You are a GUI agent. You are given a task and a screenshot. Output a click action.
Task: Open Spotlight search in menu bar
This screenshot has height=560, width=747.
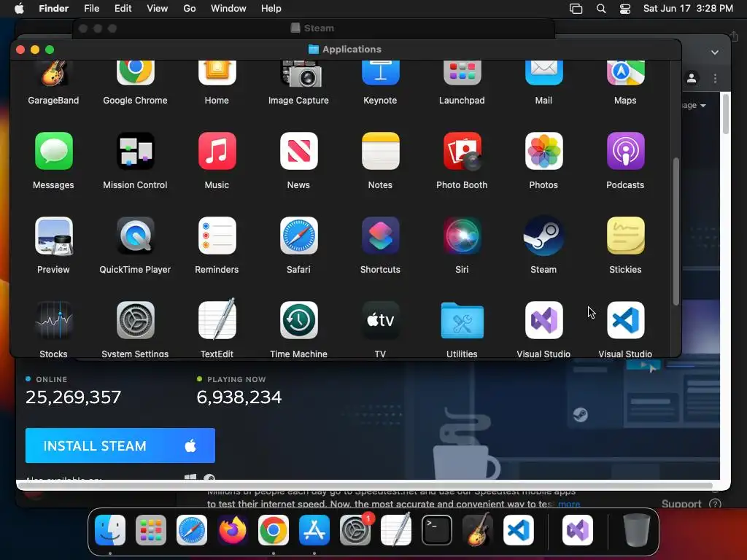(x=601, y=9)
